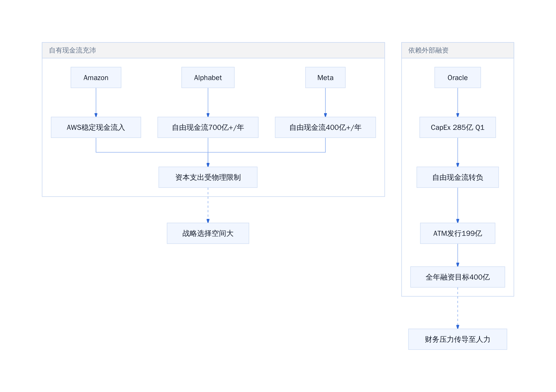
Task: Select the '全年融资目标400亿' node
Action: click(x=458, y=277)
